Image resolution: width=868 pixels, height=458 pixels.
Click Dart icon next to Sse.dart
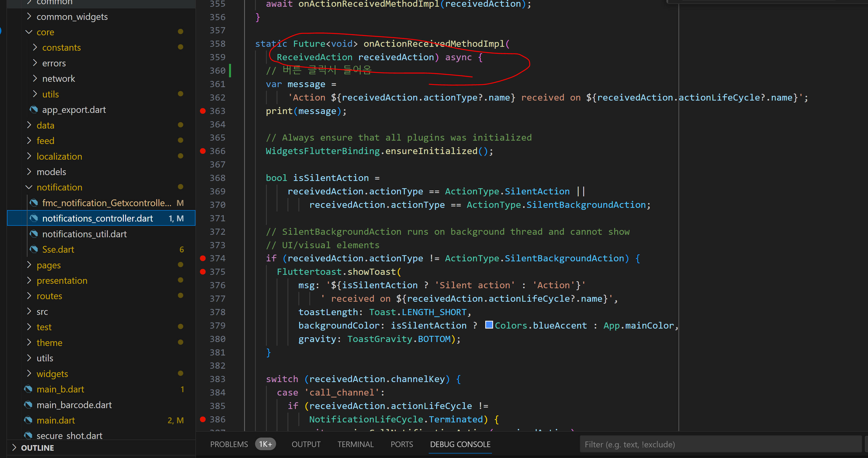click(33, 249)
